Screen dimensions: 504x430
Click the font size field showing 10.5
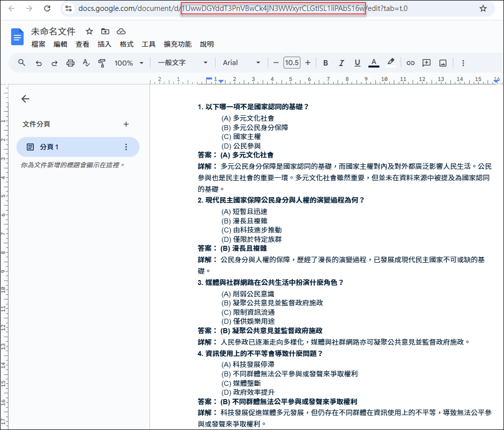(292, 63)
